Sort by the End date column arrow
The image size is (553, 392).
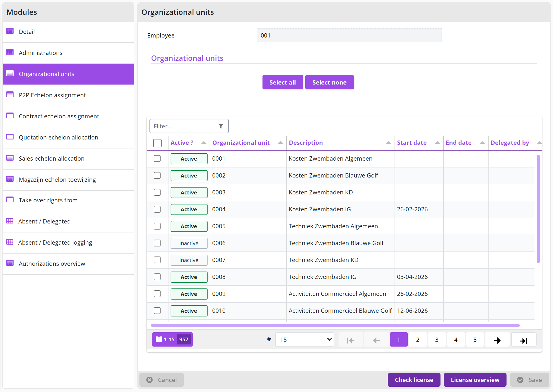(x=482, y=143)
